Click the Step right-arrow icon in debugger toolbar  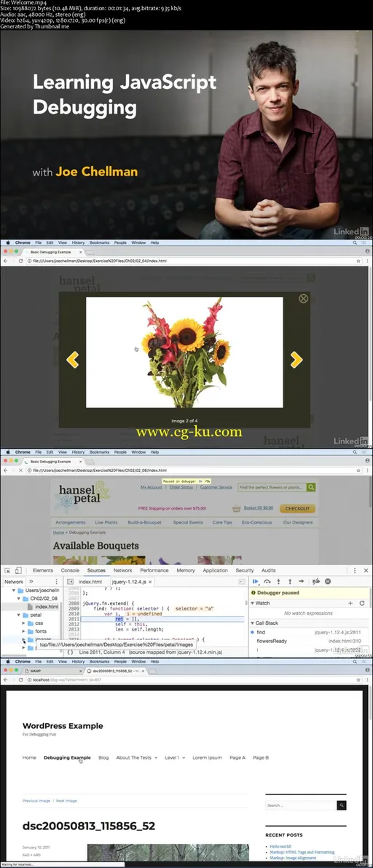click(301, 582)
